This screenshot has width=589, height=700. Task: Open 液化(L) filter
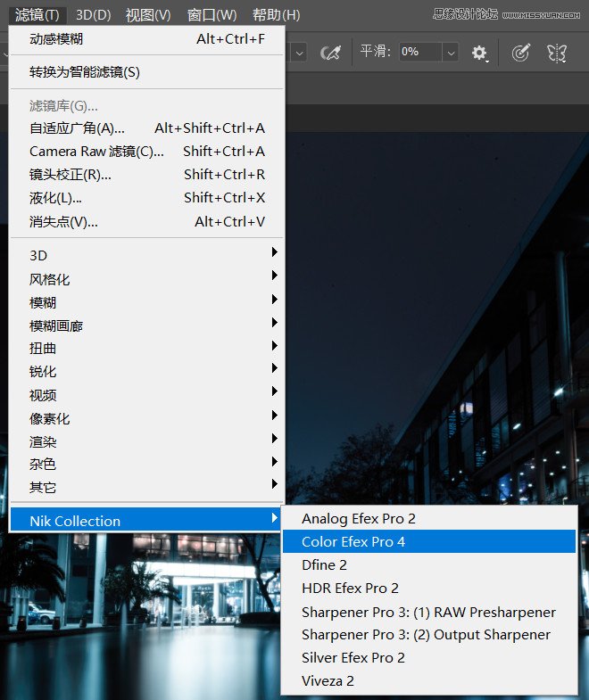[147, 198]
